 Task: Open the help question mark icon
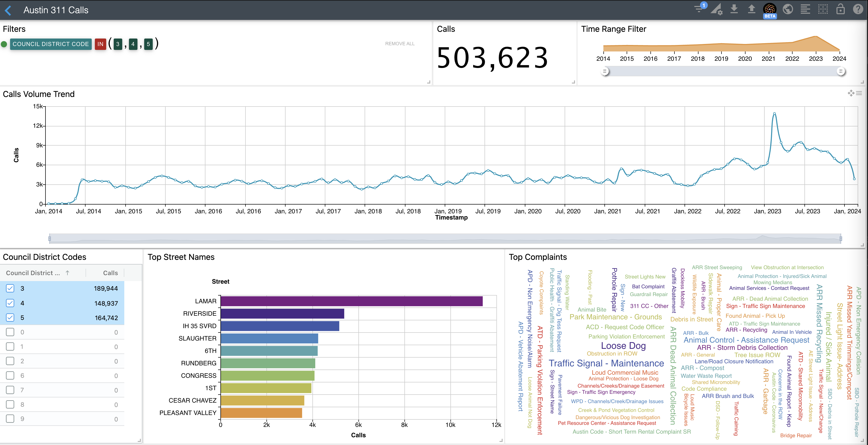pos(858,9)
